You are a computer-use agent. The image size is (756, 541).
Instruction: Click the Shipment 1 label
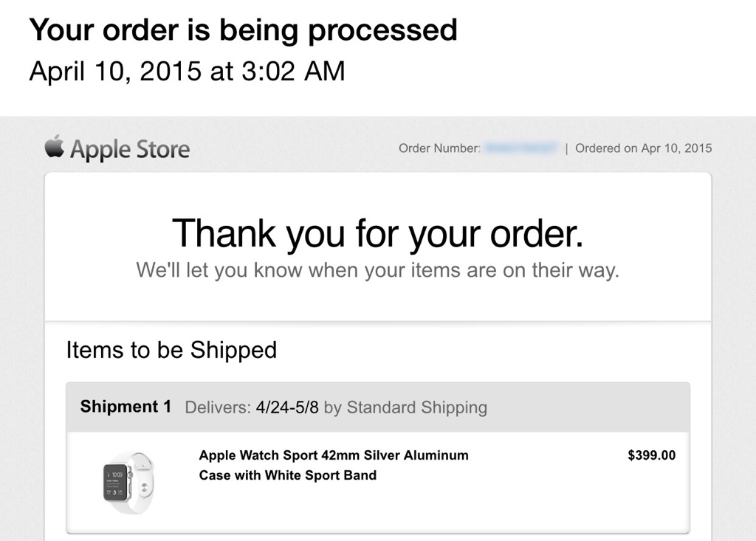pyautogui.click(x=126, y=407)
